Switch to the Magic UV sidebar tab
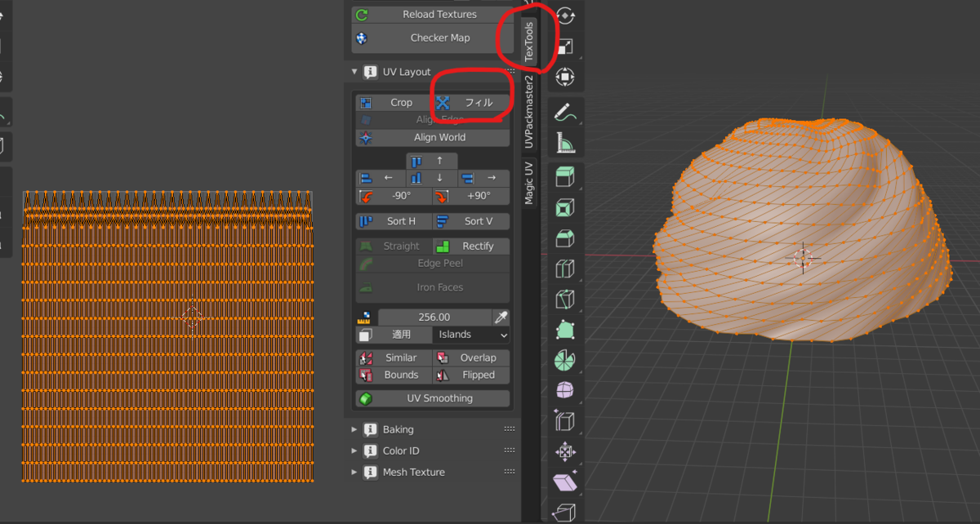 pyautogui.click(x=529, y=182)
